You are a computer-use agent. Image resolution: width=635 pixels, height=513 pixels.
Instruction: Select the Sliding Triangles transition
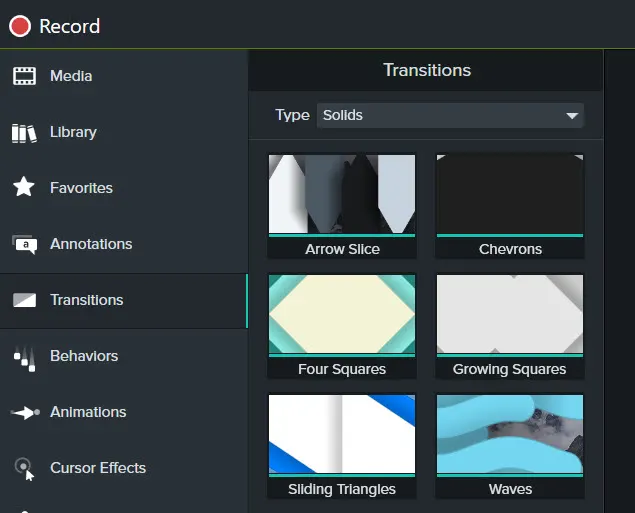click(x=342, y=434)
